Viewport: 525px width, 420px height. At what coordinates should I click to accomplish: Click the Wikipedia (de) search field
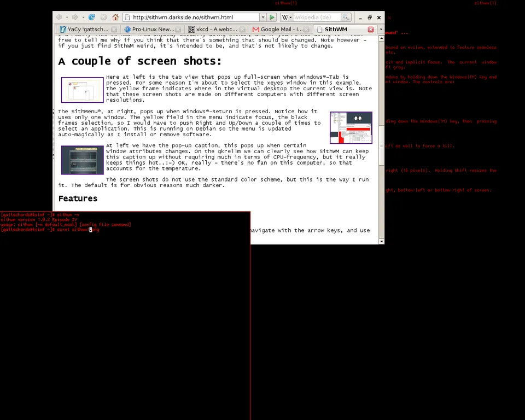[x=317, y=17]
